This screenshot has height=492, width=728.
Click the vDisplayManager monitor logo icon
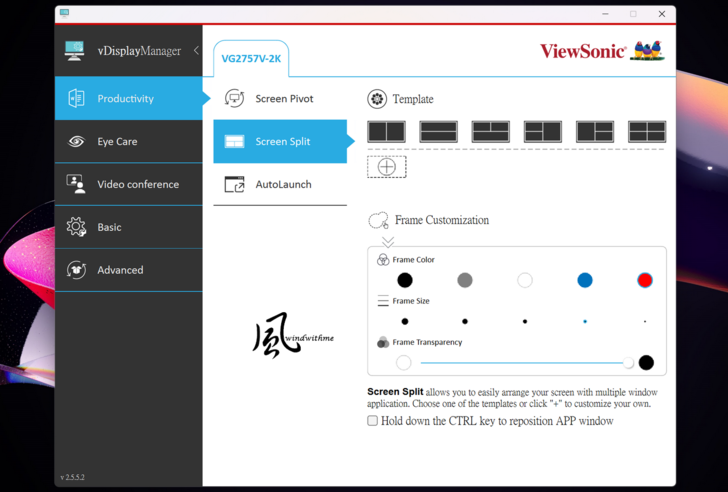click(x=74, y=50)
